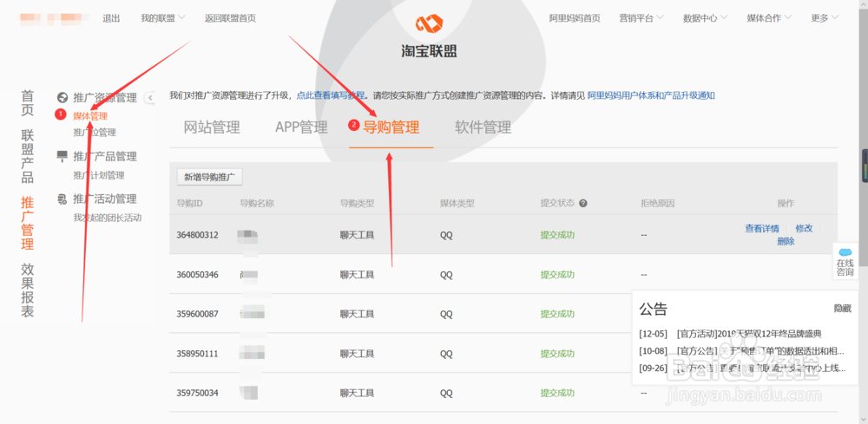
Task: Click 返回联盟首页 link
Action: pos(230,18)
